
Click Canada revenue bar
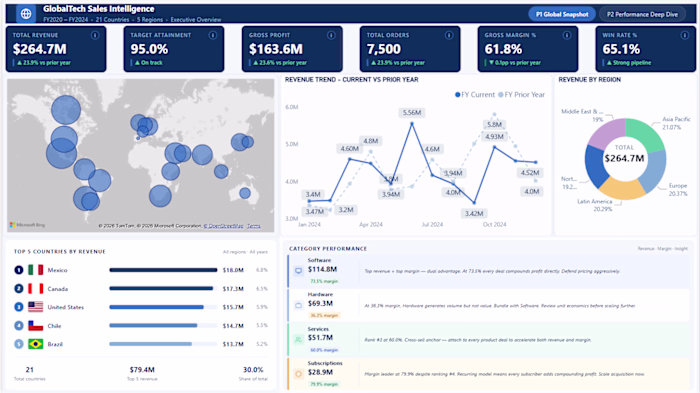click(x=161, y=288)
